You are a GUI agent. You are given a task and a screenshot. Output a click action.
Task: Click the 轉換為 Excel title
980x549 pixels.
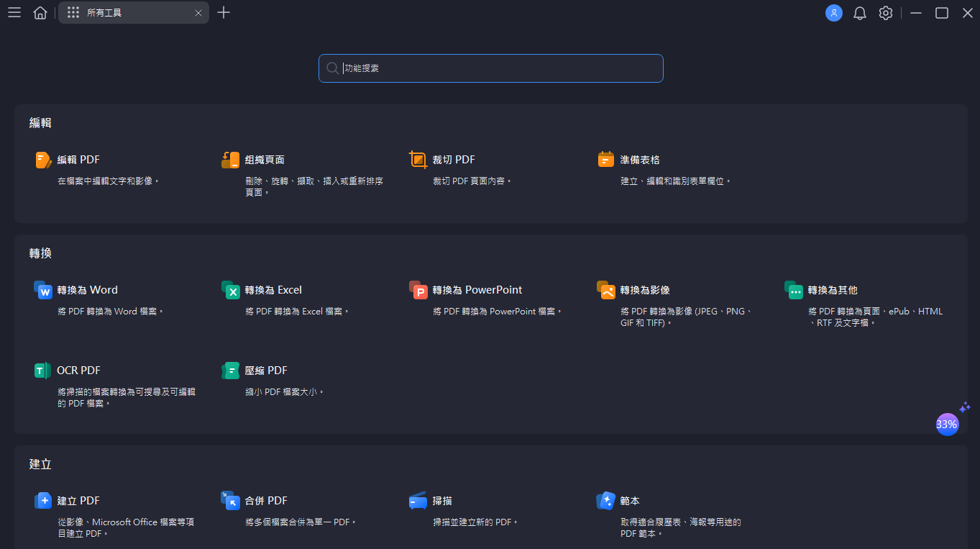point(273,290)
